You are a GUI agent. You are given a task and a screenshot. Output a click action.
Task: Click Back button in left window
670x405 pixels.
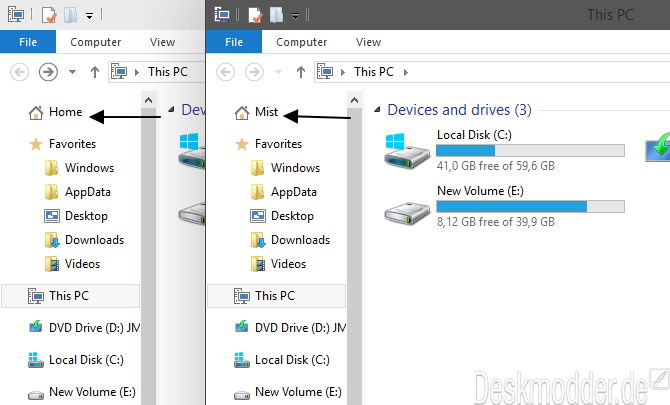[20, 72]
